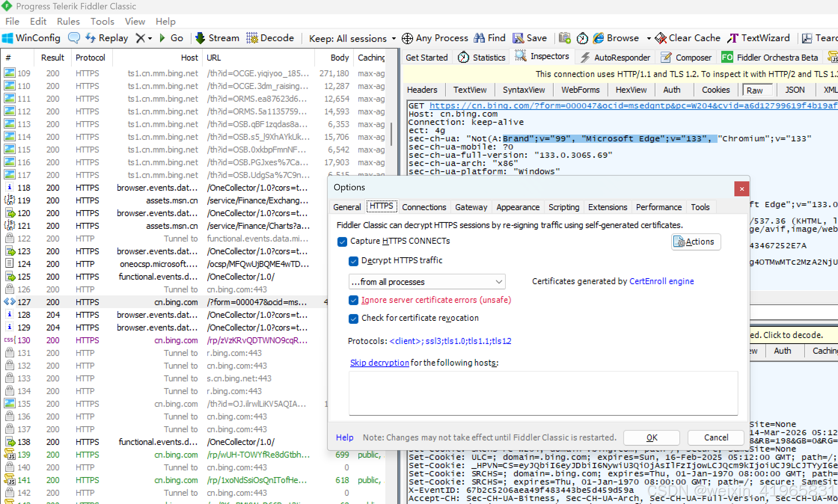This screenshot has width=838, height=504.
Task: Click the Clear Cache icon
Action: (661, 38)
